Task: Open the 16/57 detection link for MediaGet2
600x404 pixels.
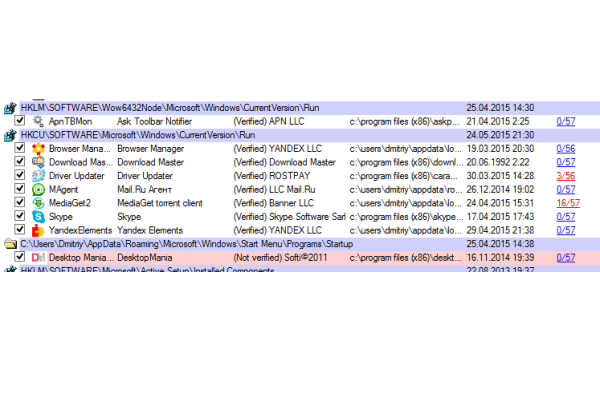Action: pyautogui.click(x=568, y=203)
